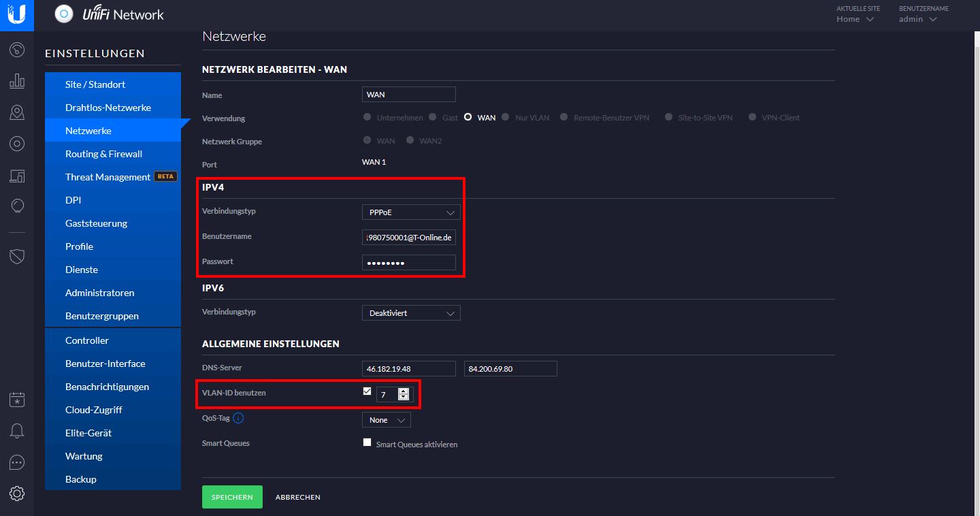Open Dienste settings
This screenshot has height=516, width=980.
coord(113,270)
